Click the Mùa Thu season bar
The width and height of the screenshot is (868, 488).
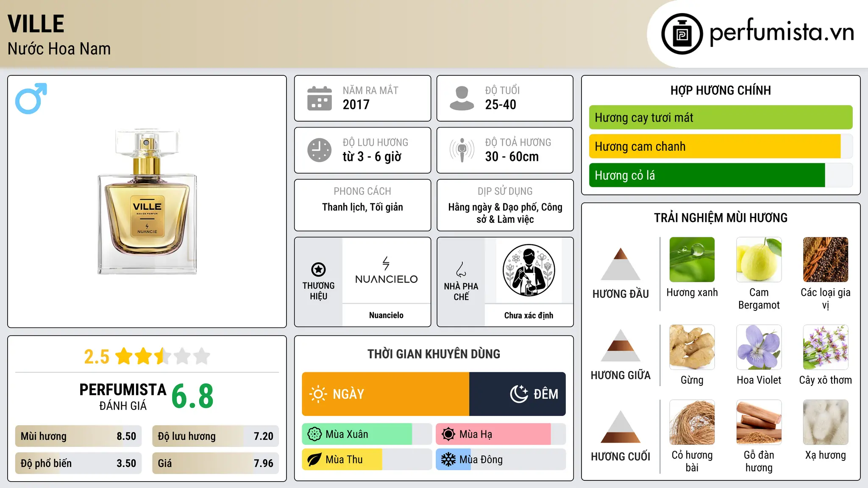pos(367,460)
